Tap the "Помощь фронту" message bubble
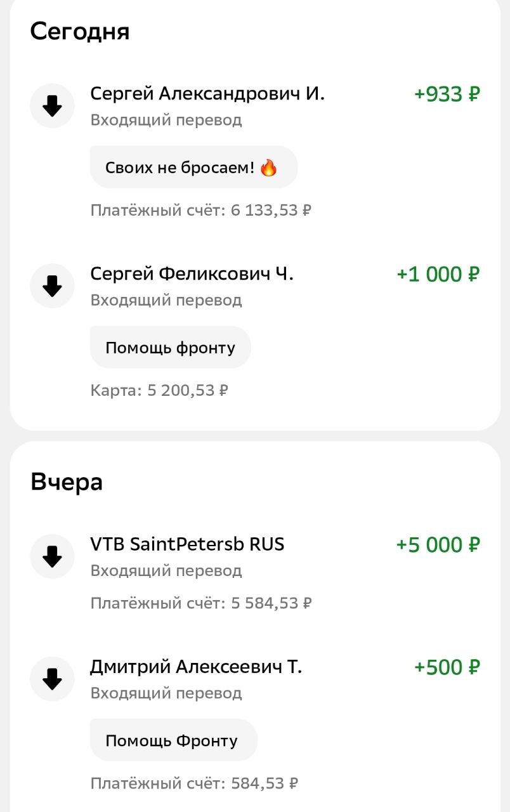This screenshot has height=812, width=510. pos(170,348)
